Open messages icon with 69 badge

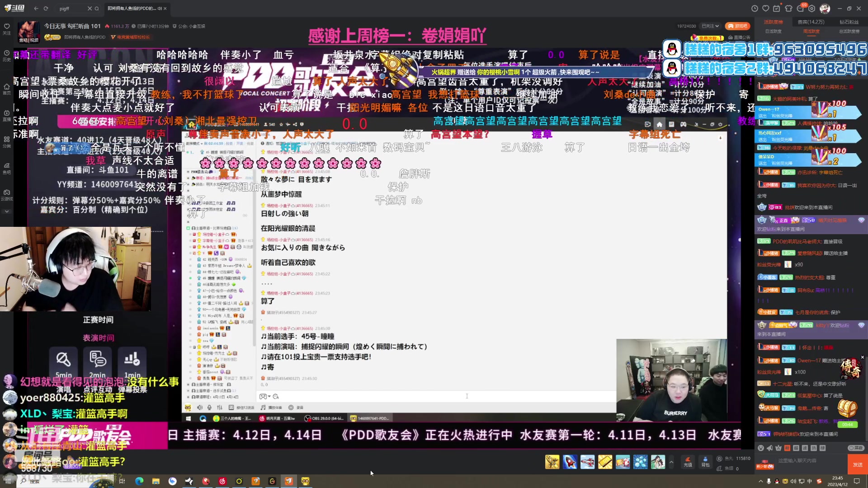point(801,9)
